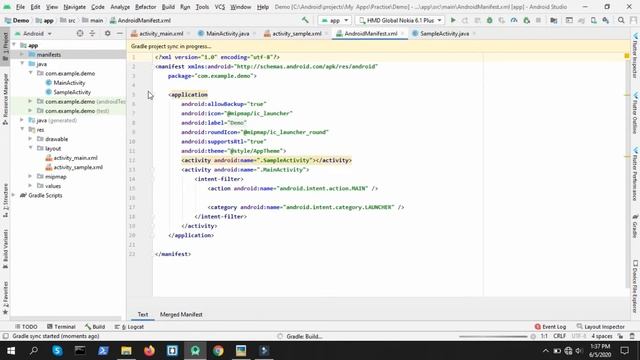Click the Windows Start button
This screenshot has height=360, width=640.
pyautogui.click(x=11, y=351)
